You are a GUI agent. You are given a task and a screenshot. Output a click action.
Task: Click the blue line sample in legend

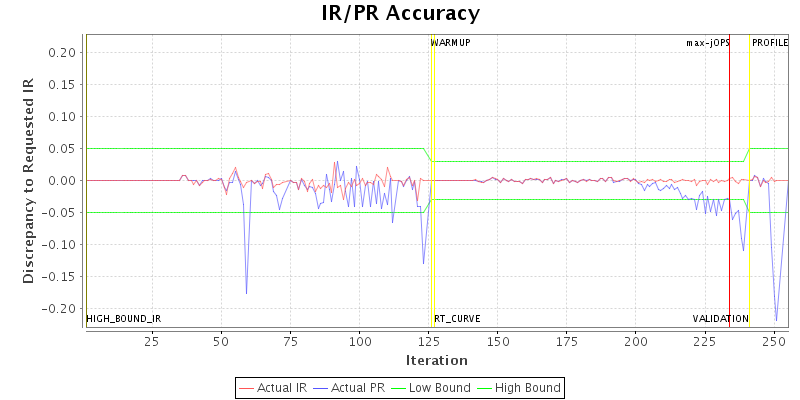click(322, 387)
